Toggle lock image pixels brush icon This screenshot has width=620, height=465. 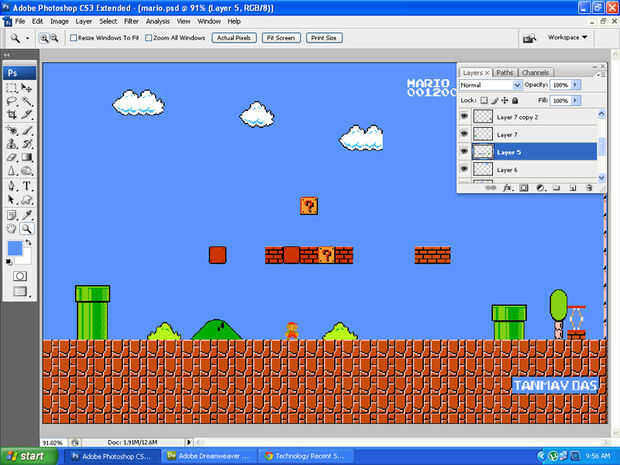point(494,100)
